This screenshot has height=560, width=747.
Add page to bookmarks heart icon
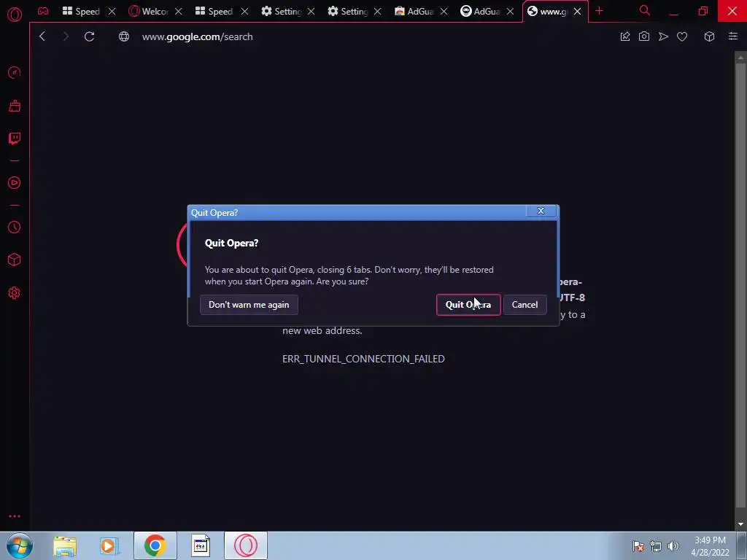click(682, 36)
